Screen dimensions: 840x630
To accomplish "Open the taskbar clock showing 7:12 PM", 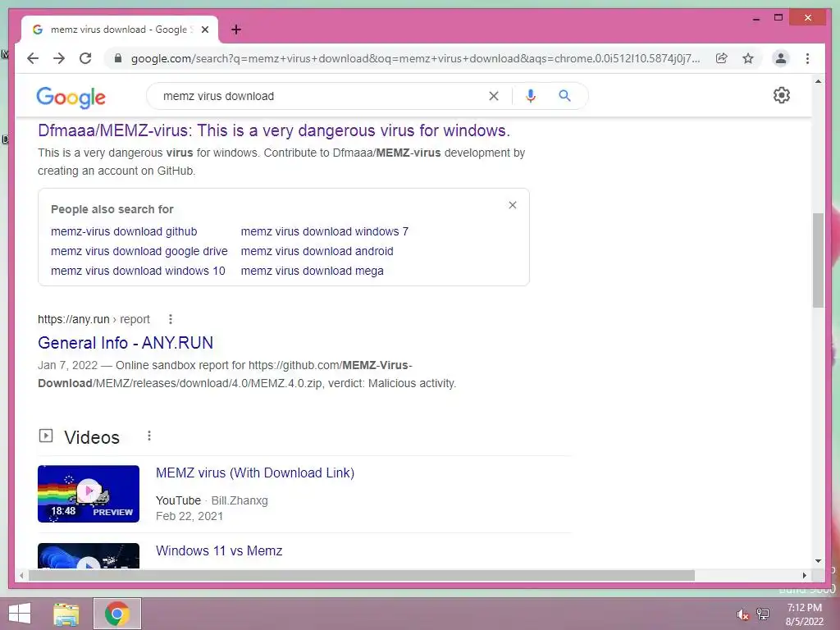I will (804, 614).
